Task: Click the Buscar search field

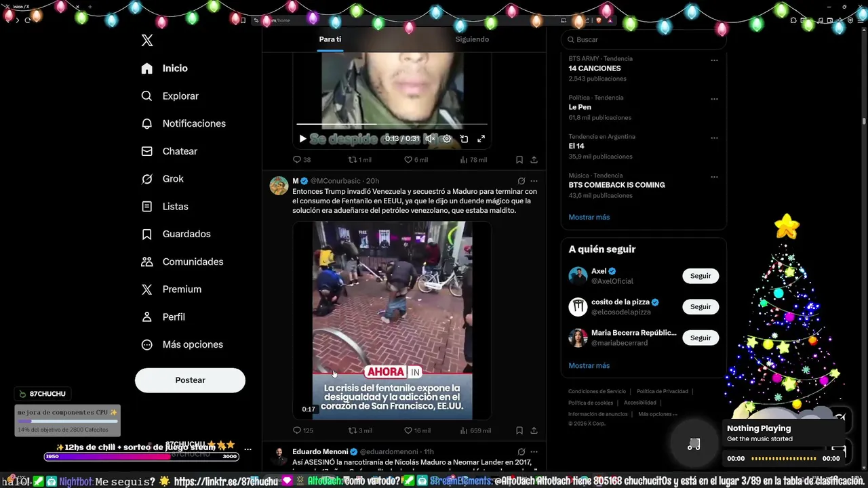Action: 644,40
